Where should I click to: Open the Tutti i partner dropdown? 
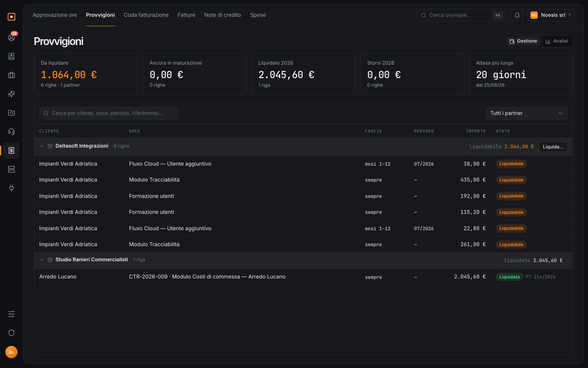[x=527, y=113]
